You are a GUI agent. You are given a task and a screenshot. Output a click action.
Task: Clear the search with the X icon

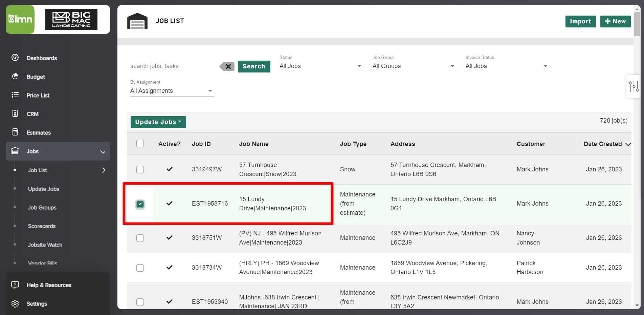pyautogui.click(x=227, y=66)
